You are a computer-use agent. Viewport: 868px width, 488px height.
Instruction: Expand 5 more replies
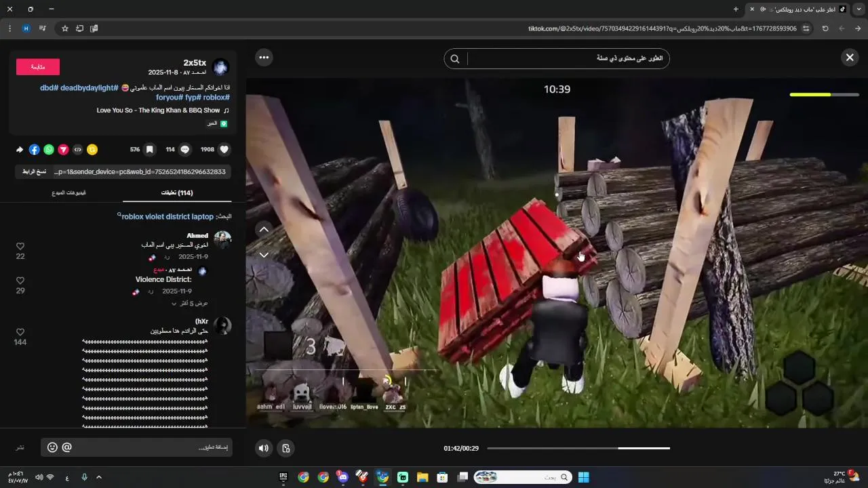pos(189,303)
